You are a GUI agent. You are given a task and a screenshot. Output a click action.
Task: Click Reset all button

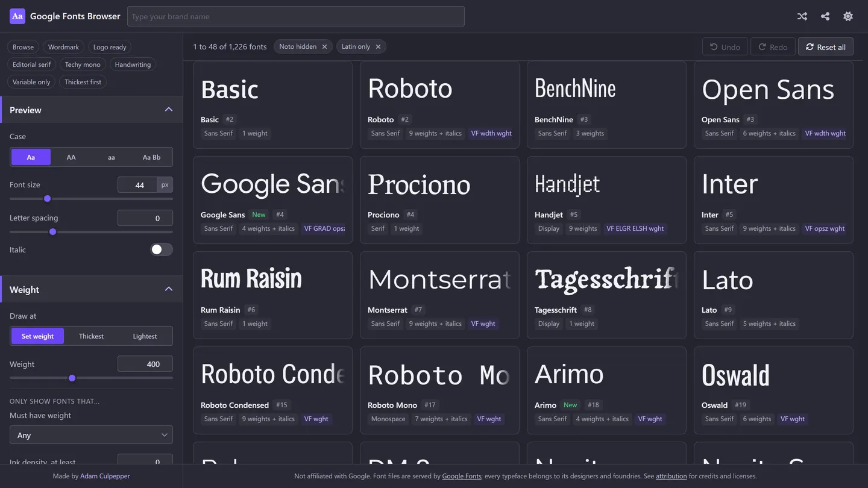(x=826, y=46)
